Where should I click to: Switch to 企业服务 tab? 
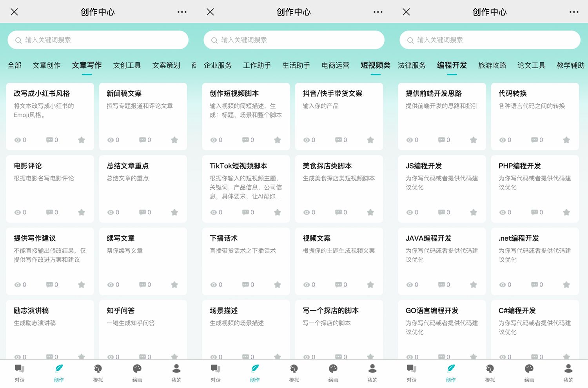coord(218,65)
